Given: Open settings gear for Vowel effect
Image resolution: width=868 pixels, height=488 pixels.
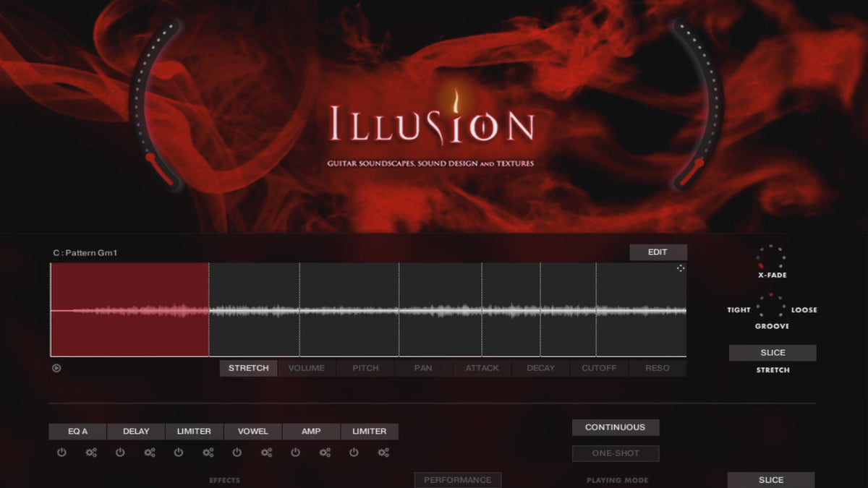Looking at the screenshot, I should pyautogui.click(x=266, y=453).
